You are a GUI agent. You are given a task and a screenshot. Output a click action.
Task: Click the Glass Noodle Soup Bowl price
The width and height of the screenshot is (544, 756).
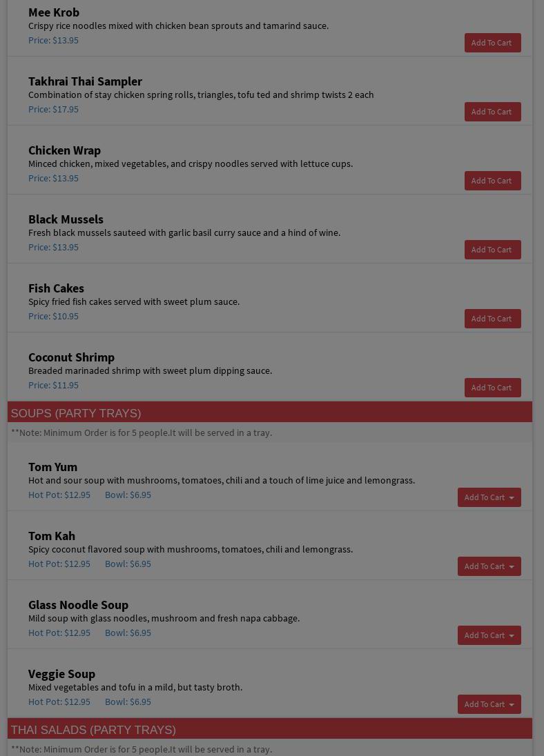point(128,633)
